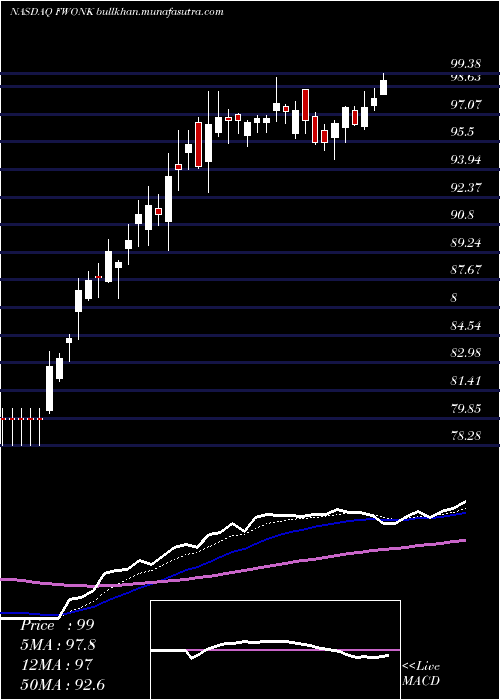Click the Live MACD label
Screen dimensions: 500x700
coord(421,673)
